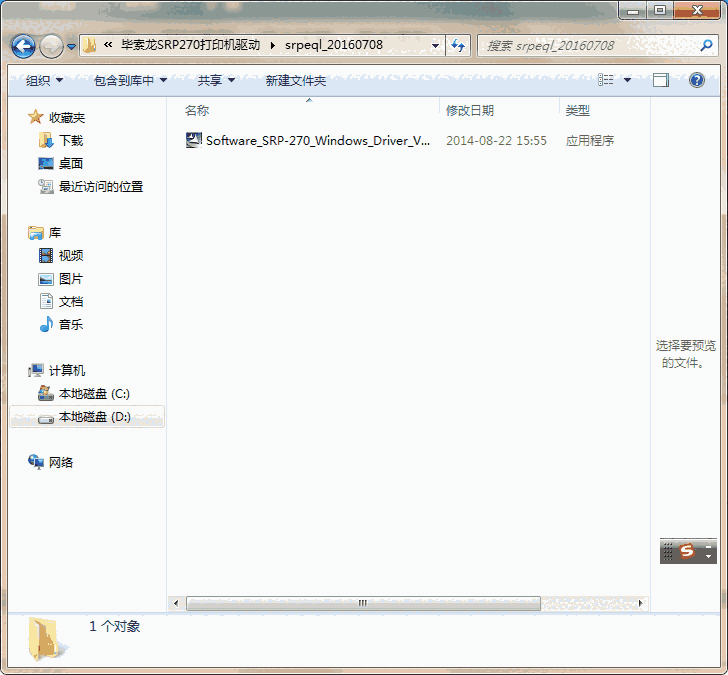728x675 pixels.
Task: Toggle the preview pane button
Action: click(x=661, y=80)
